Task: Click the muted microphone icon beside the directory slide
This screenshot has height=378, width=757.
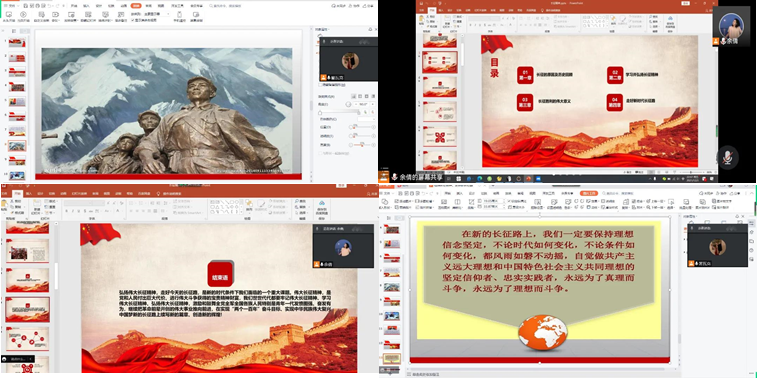Action: click(728, 157)
